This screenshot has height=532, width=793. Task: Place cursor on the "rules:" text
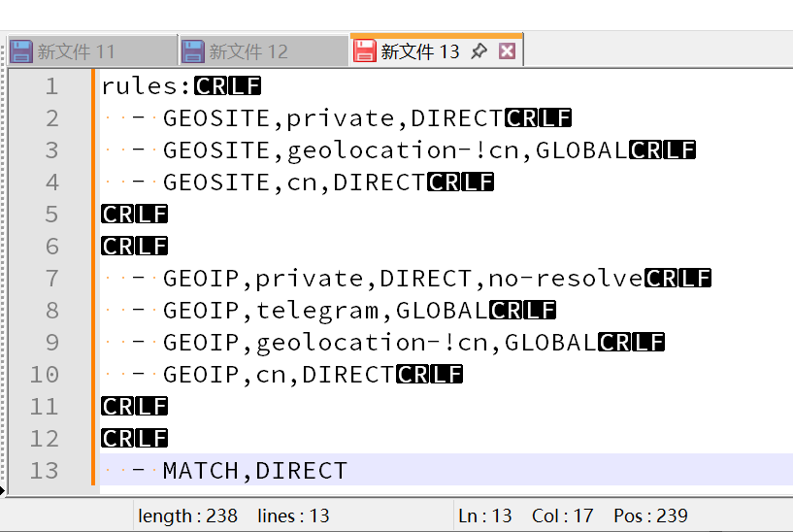point(147,86)
